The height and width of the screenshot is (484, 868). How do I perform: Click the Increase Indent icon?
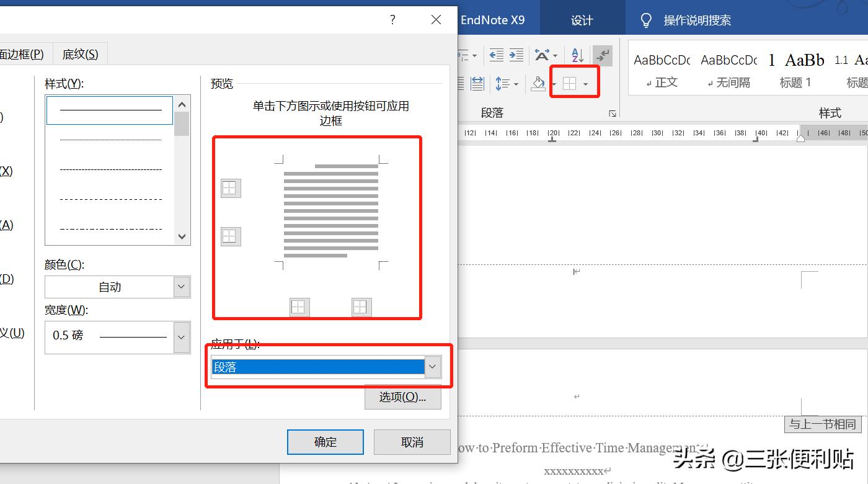pyautogui.click(x=516, y=55)
